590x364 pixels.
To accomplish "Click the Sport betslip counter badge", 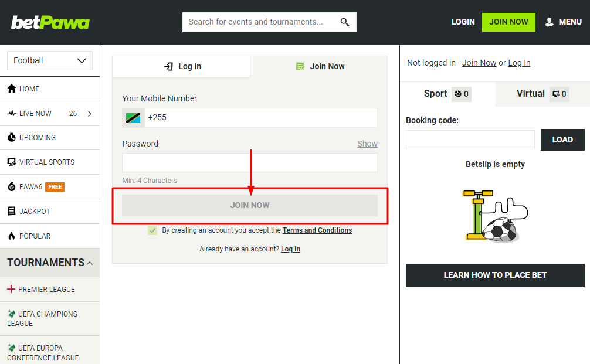I will click(x=462, y=94).
